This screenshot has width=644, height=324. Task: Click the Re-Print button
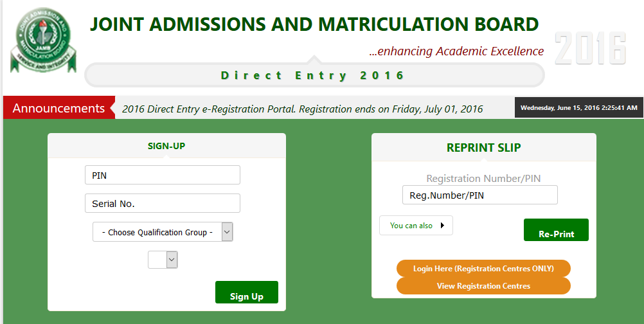(x=556, y=230)
